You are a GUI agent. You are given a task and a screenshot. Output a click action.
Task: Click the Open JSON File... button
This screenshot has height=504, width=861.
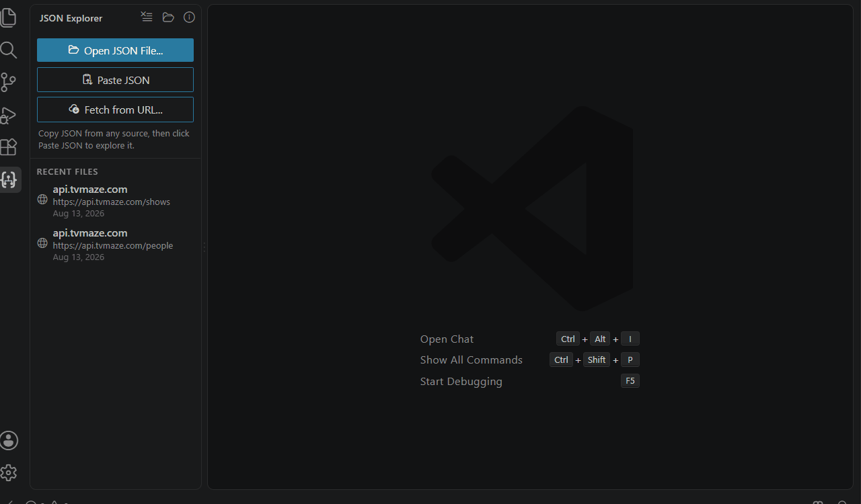(115, 50)
